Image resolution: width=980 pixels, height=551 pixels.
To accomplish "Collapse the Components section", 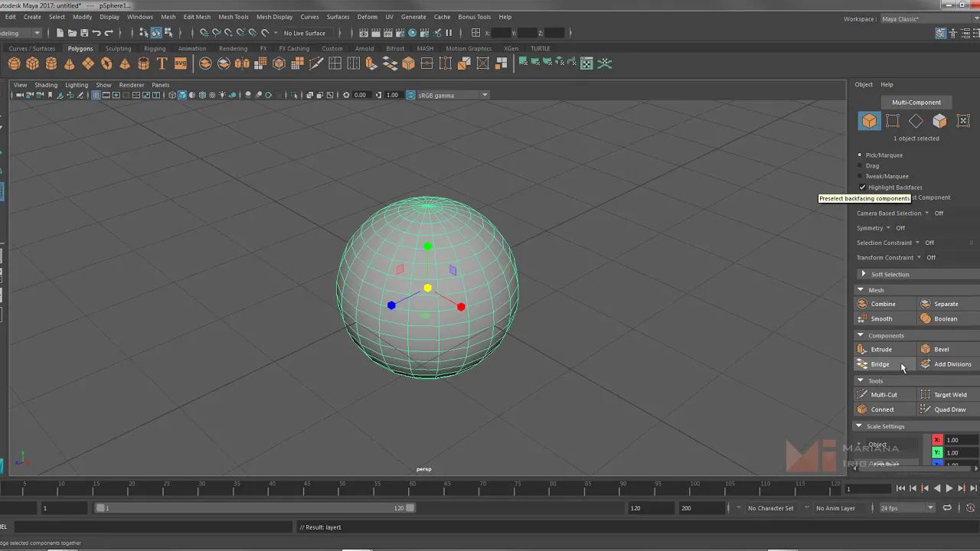I will (861, 335).
